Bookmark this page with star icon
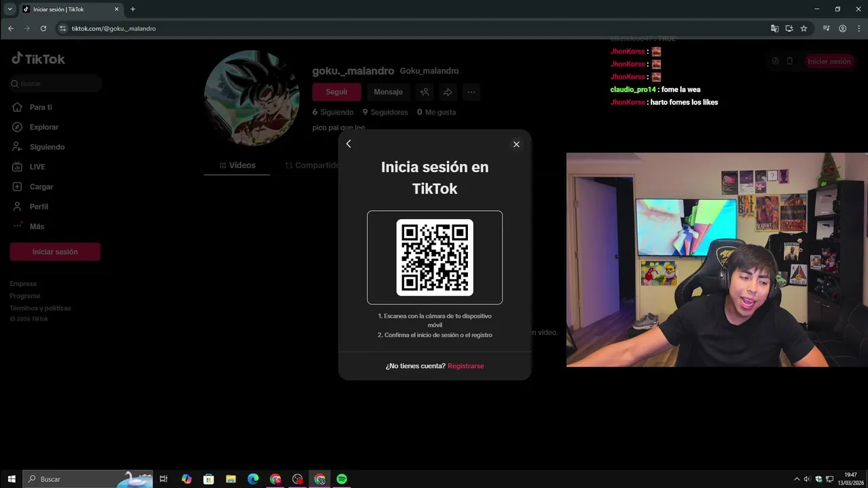The image size is (868, 488). [804, 28]
